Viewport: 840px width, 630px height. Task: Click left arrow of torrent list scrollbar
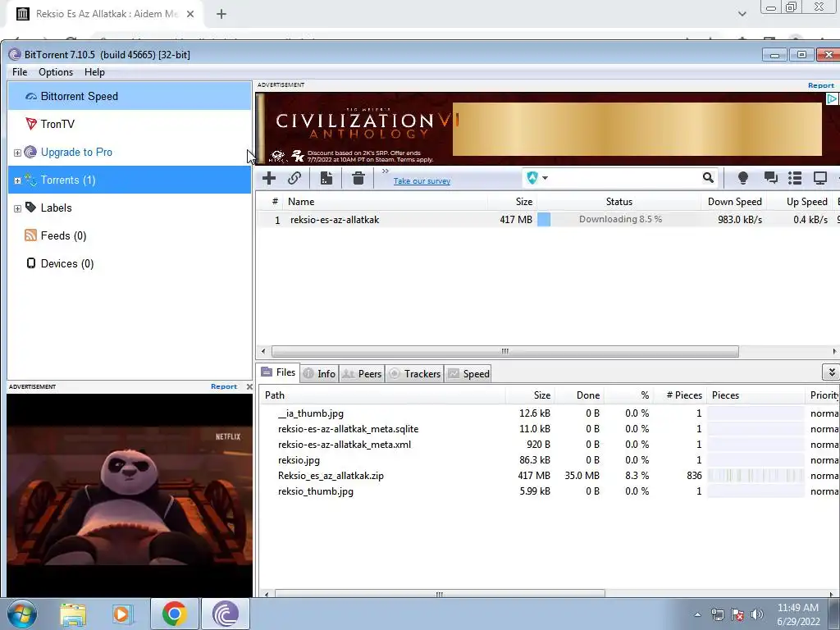click(263, 351)
